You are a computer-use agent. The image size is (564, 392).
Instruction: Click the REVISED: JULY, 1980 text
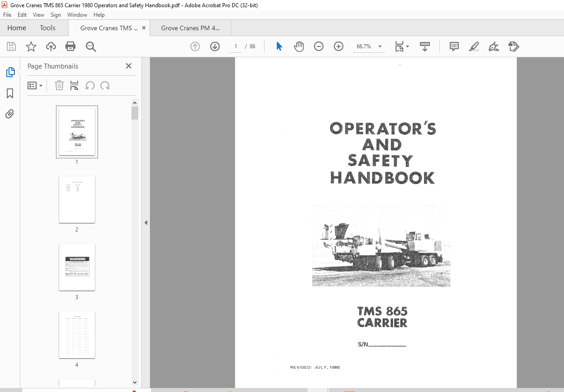point(315,367)
